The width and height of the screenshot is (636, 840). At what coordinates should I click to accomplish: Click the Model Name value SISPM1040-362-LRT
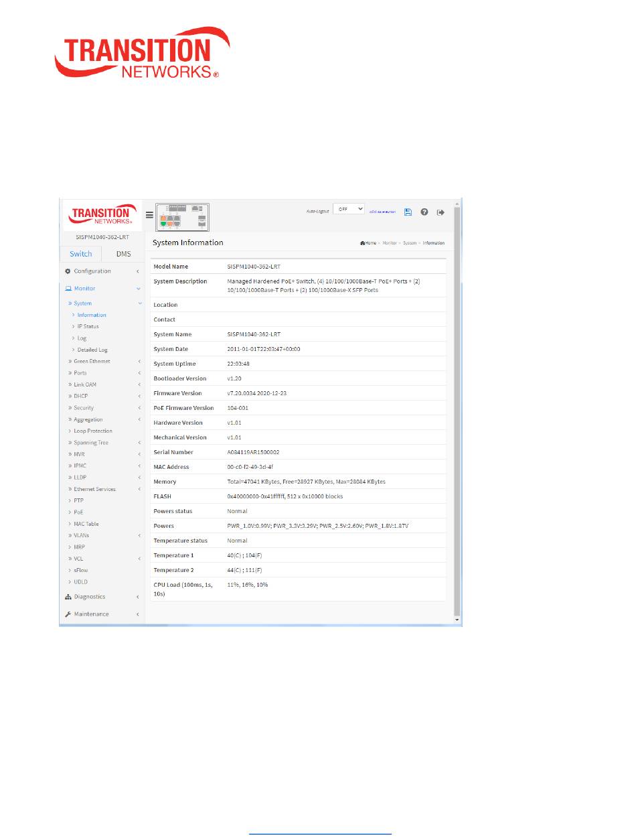(254, 267)
